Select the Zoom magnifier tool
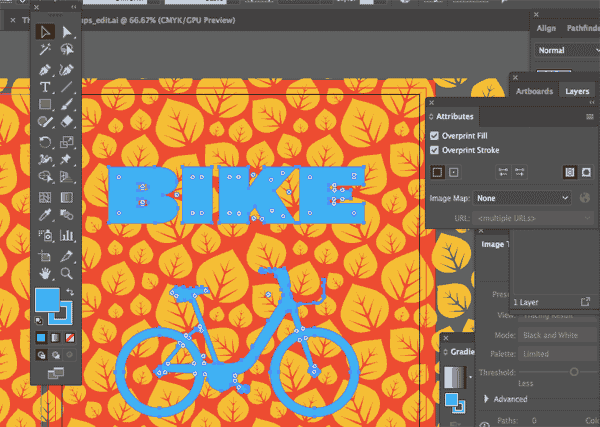Screen dimensions: 600x427 pos(67,273)
